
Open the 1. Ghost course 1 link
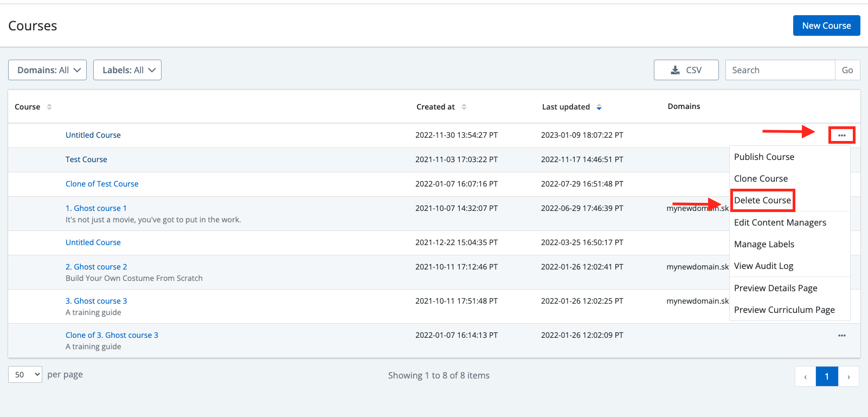coord(96,208)
